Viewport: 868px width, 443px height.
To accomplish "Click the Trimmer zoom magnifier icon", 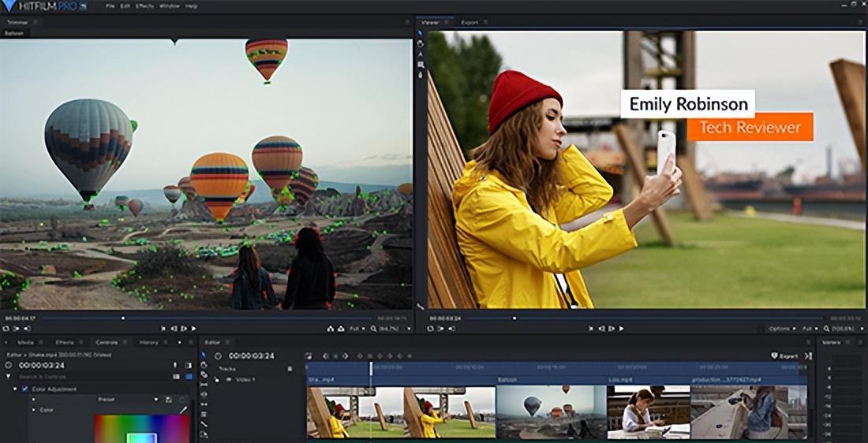I will [374, 329].
